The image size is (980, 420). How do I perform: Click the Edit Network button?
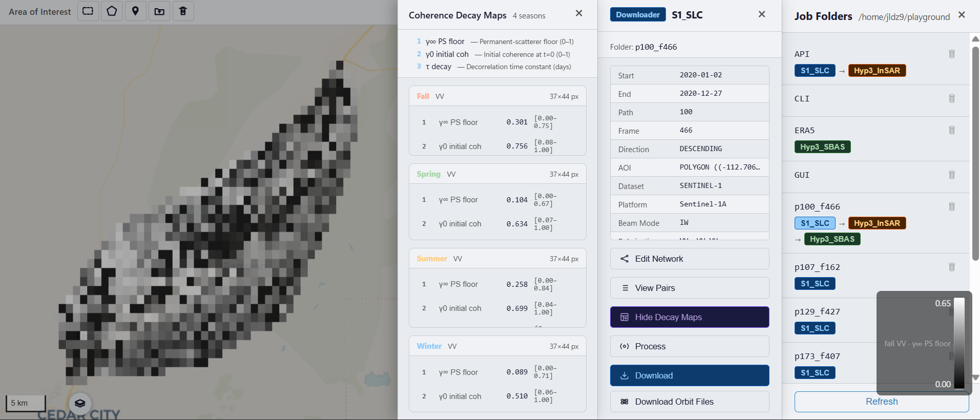(689, 259)
